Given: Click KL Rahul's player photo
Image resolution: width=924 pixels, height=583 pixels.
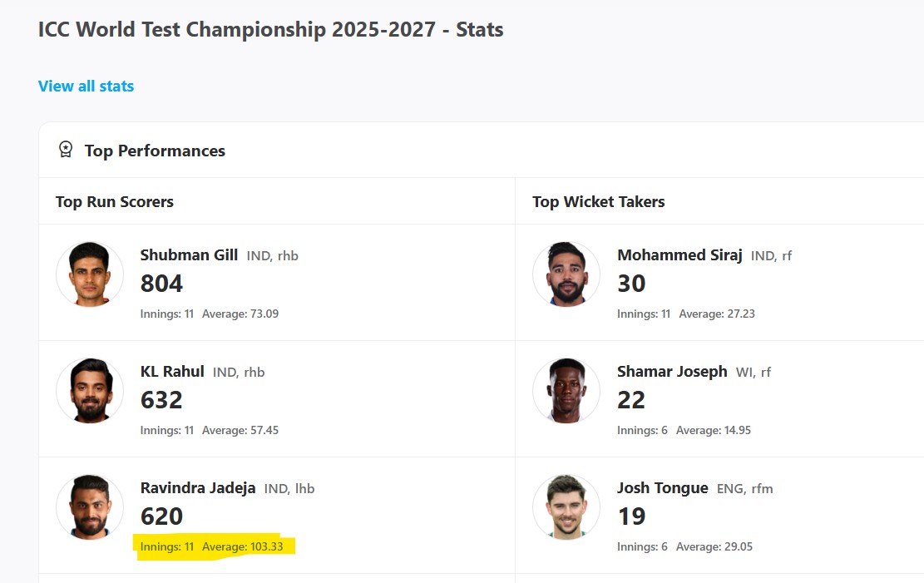Looking at the screenshot, I should coord(90,391).
